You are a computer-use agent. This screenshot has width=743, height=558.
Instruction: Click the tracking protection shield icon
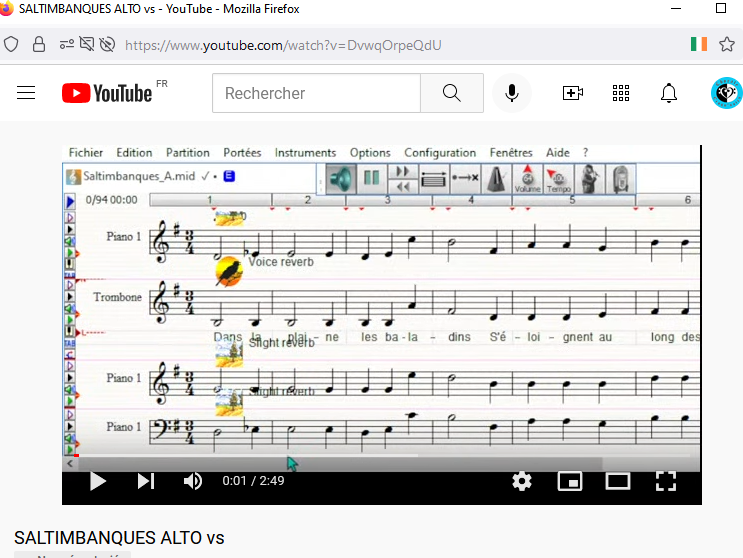tap(11, 45)
